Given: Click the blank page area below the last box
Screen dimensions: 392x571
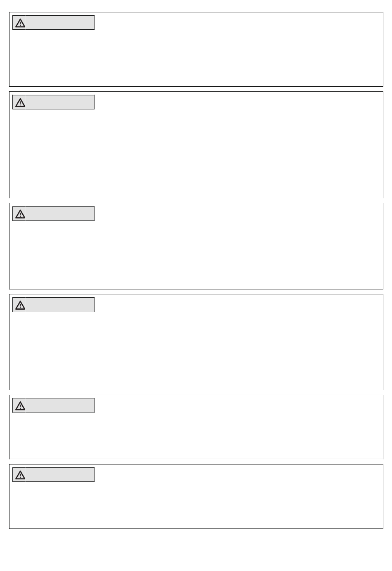Looking at the screenshot, I should point(196,550).
